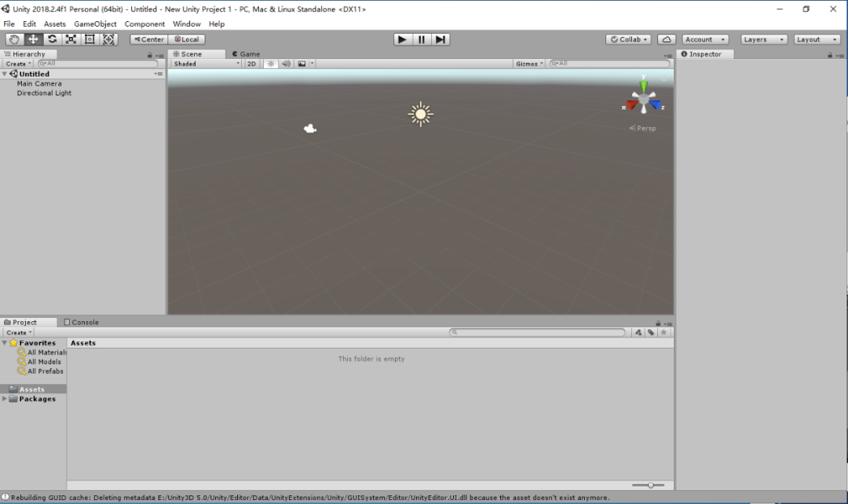Focus the Hierarchy search field

[x=97, y=64]
